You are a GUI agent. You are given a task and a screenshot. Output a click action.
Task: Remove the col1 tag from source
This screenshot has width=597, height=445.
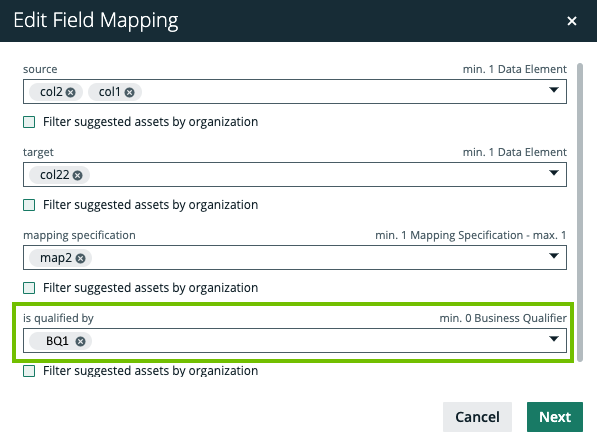point(129,93)
